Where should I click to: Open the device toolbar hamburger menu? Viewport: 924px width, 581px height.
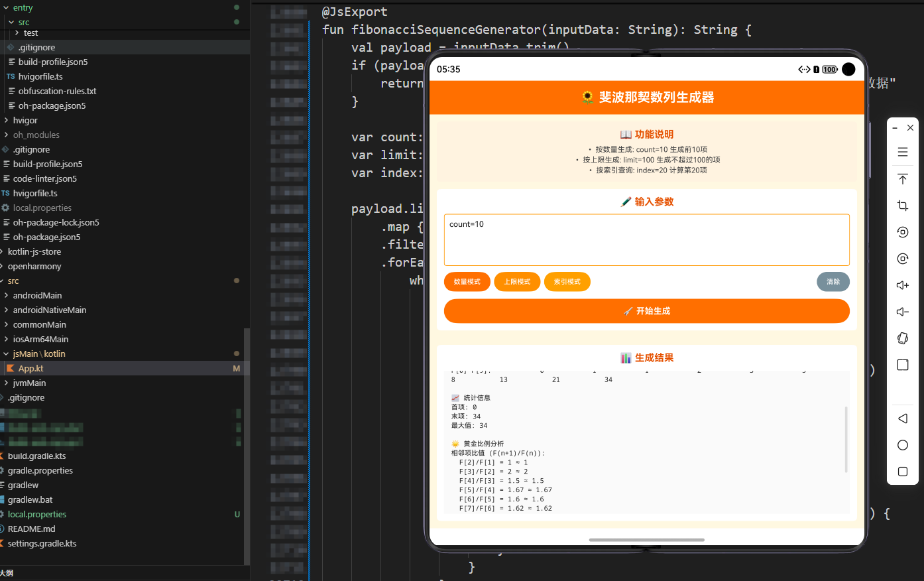[902, 152]
